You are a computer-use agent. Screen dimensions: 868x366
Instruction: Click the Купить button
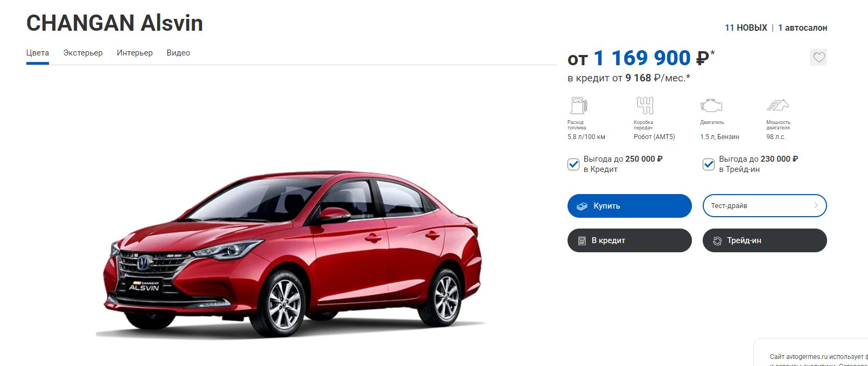(x=629, y=206)
